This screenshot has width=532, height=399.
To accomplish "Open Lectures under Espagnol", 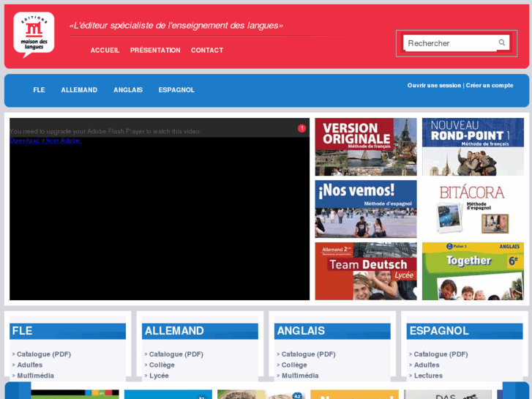I will [x=428, y=376].
